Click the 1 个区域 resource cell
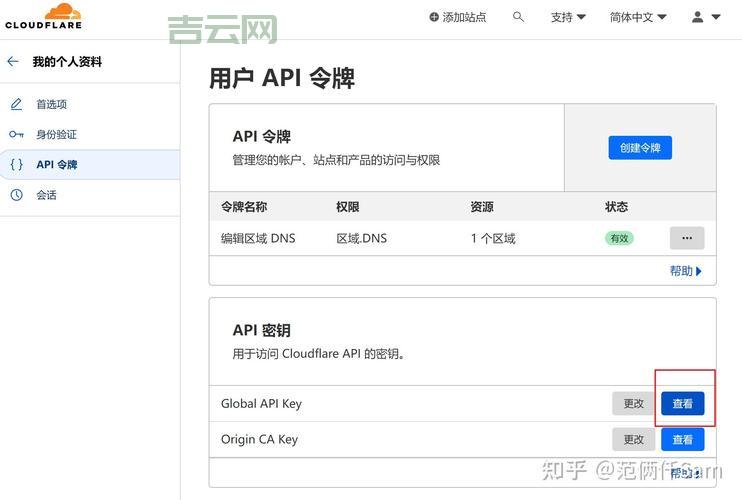 [x=493, y=238]
